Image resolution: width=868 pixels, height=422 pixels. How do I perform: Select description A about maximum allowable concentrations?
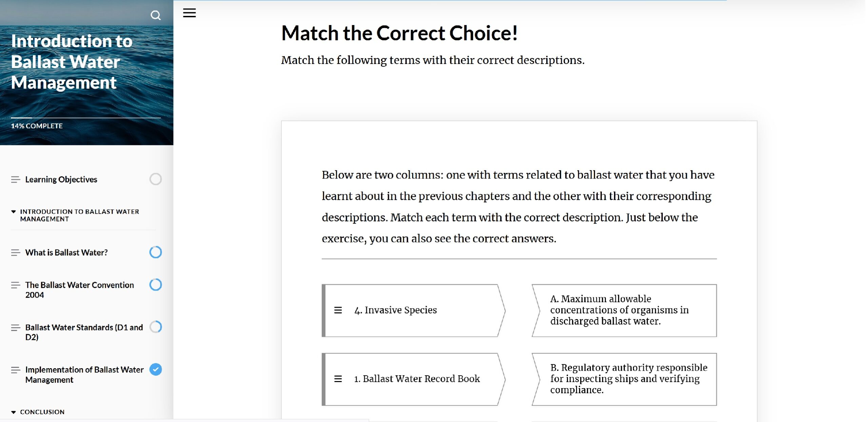point(624,310)
